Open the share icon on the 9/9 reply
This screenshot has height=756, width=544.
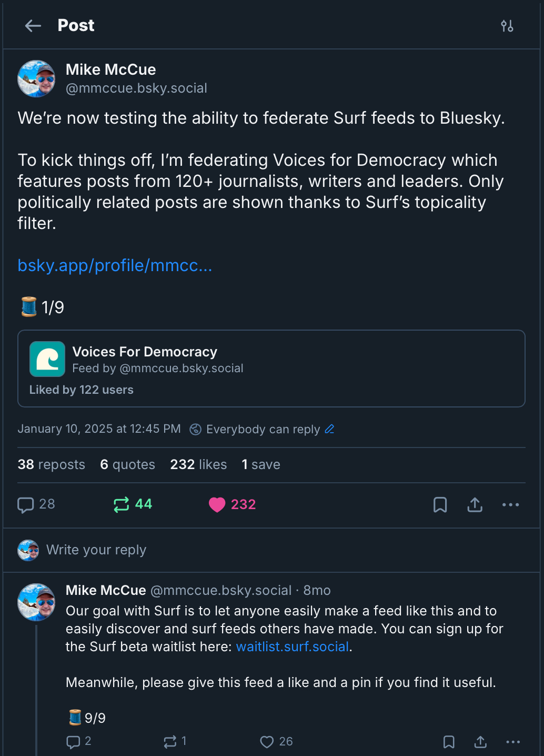pos(480,742)
